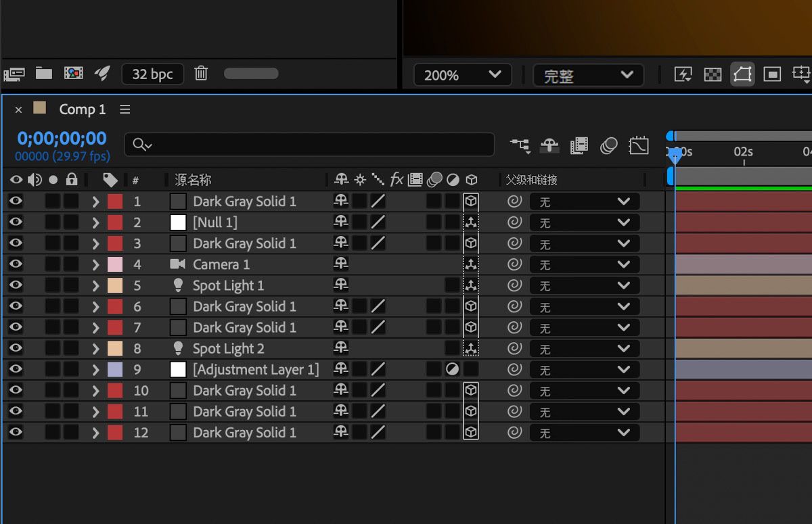
Task: Hide layer 12 Dark Gray Solid 1
Action: [x=16, y=431]
